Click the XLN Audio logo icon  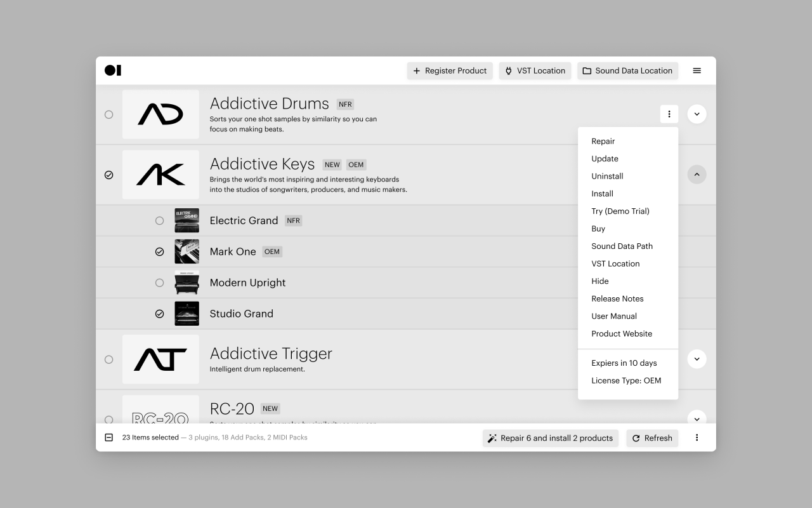113,70
